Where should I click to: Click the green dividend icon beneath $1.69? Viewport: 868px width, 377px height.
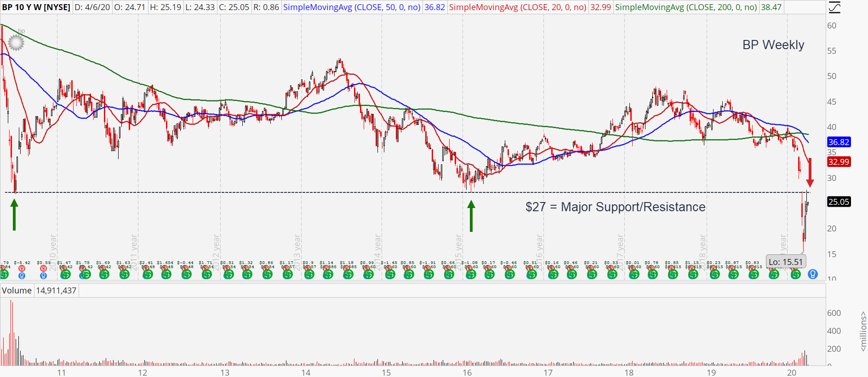[104, 275]
